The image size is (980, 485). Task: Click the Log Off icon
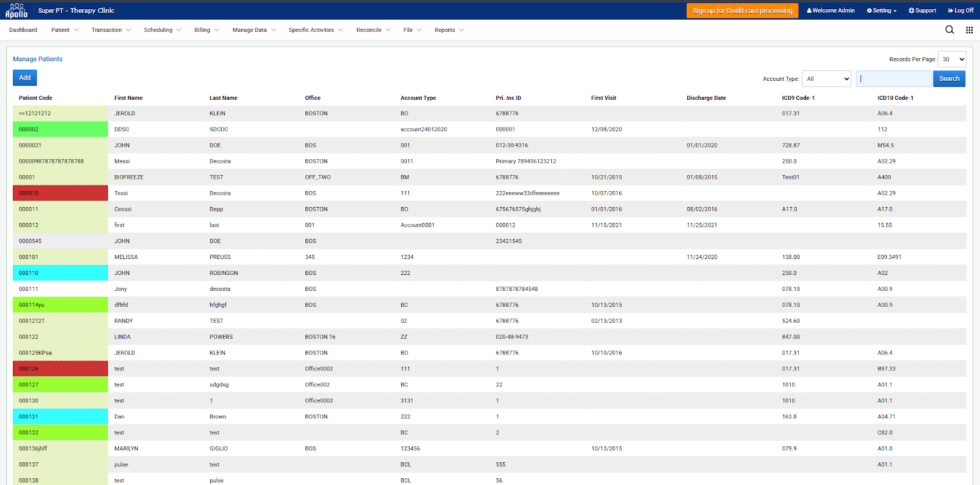coord(951,10)
